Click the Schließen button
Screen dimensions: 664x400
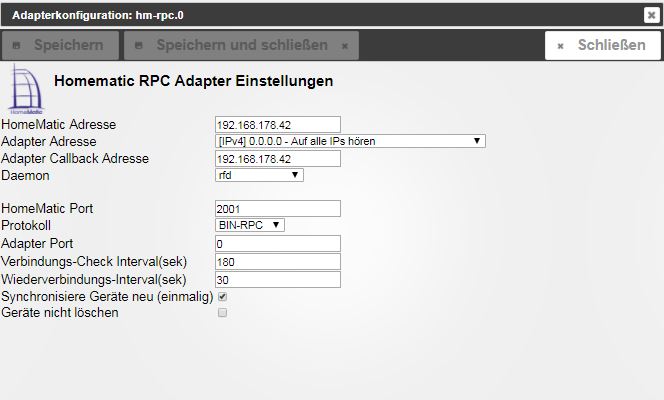603,45
